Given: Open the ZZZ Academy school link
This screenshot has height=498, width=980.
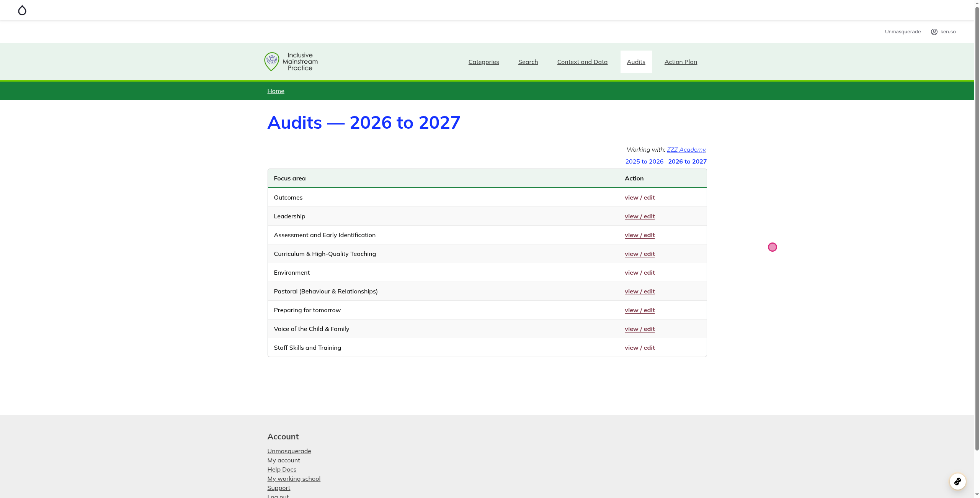Looking at the screenshot, I should coord(686,150).
